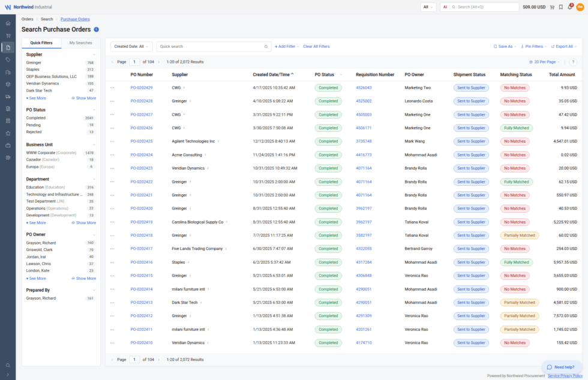The height and width of the screenshot is (380, 588).
Task: Open the Add Filter dropdown
Action: (x=287, y=47)
